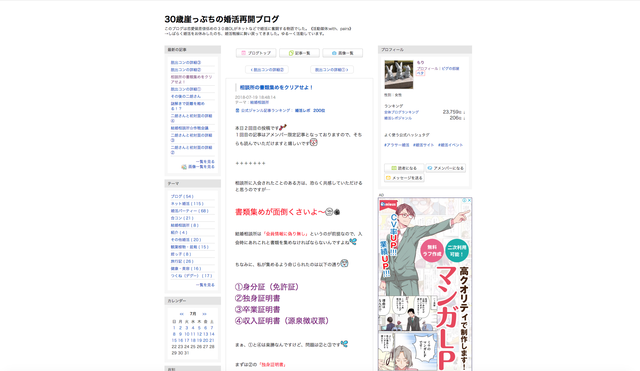Go to next month in calendar
This screenshot has height=371, width=640.
[204, 314]
